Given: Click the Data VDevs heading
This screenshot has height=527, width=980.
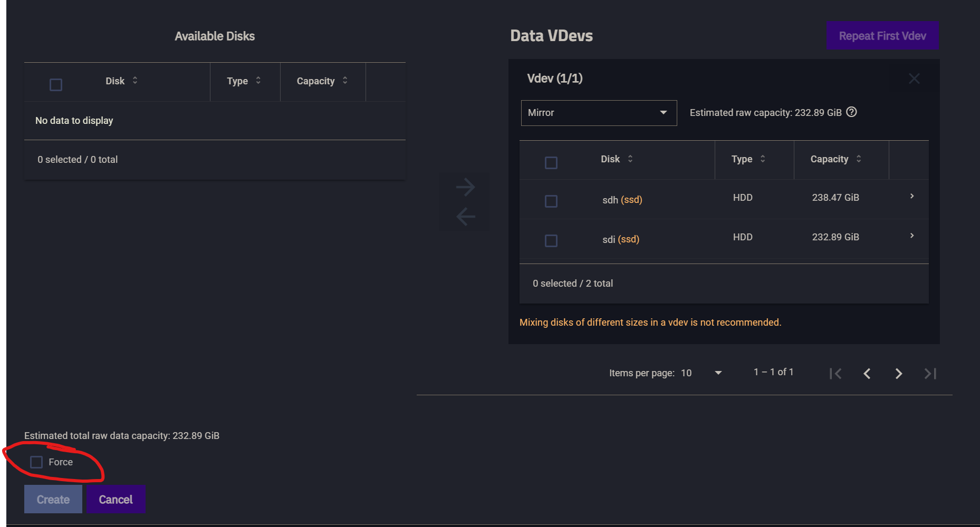Looking at the screenshot, I should 552,36.
